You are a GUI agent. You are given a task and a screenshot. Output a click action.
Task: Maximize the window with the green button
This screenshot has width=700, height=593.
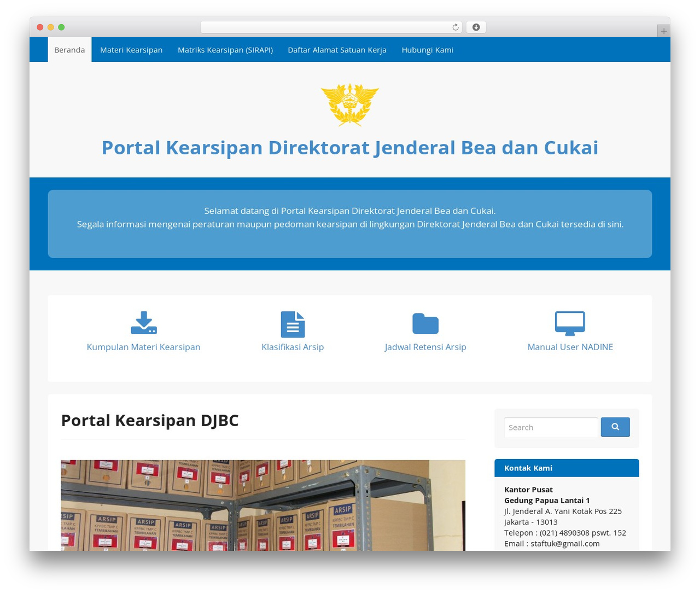61,27
